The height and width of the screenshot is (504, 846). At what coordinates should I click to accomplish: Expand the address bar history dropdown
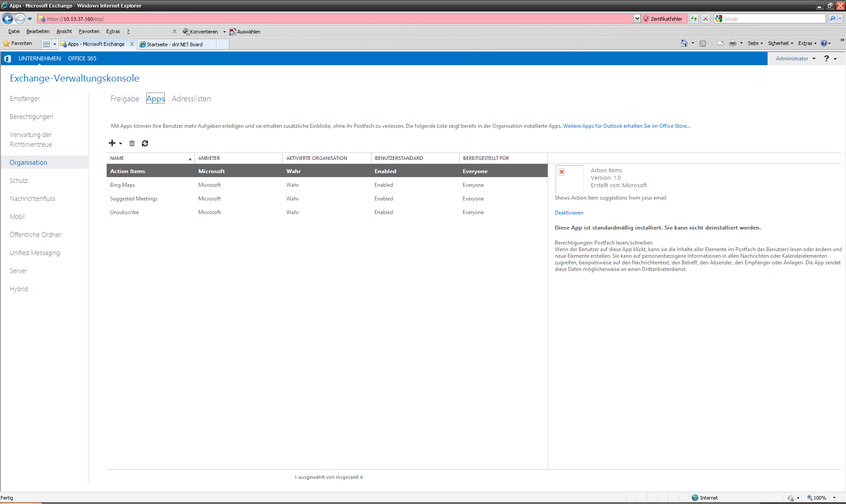tap(637, 19)
